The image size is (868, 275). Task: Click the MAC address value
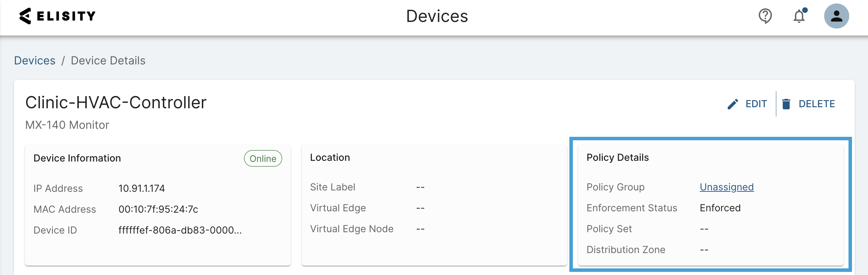pos(158,209)
